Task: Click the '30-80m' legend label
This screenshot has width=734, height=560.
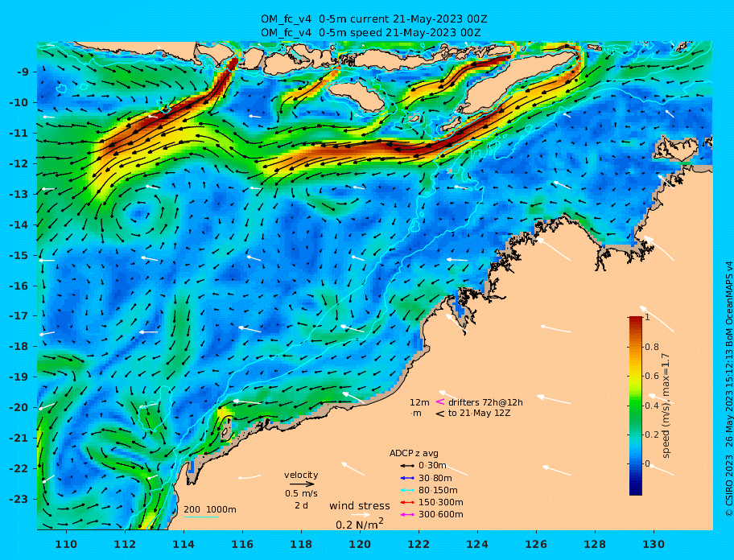Action: tap(435, 478)
